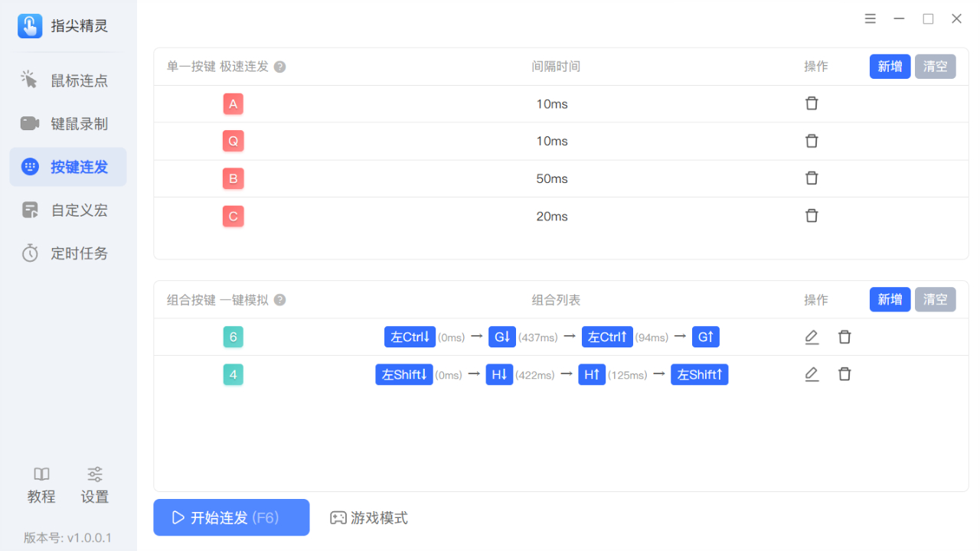
Task: Click the 左Ctrl↓ key chip
Action: coord(410,337)
